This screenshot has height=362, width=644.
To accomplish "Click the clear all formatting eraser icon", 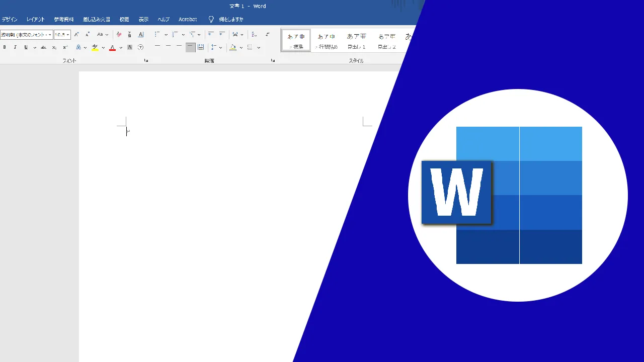I will (119, 35).
